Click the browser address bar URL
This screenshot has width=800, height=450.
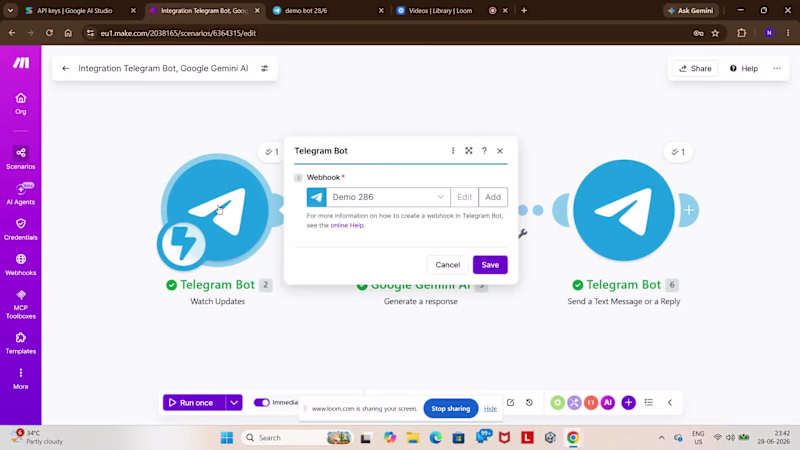(178, 33)
